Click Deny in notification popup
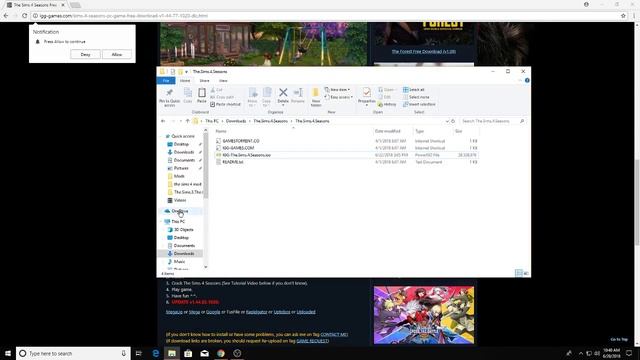 (85, 54)
